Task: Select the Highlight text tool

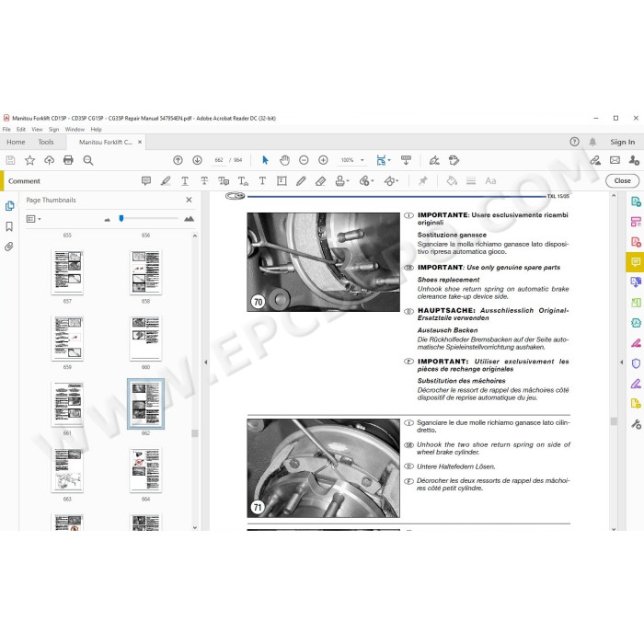Action: click(x=166, y=180)
